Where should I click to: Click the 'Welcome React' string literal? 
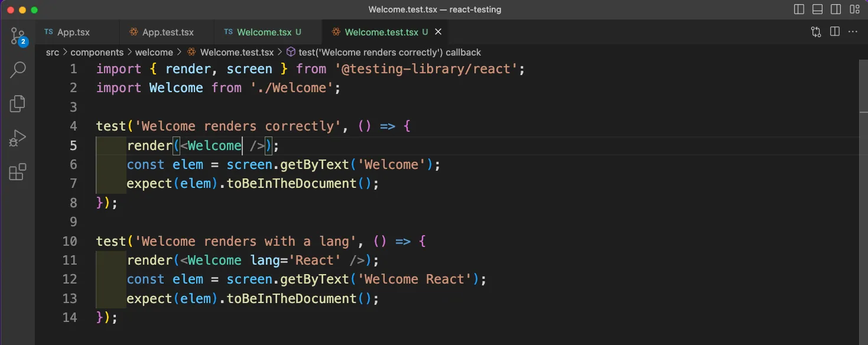(x=415, y=279)
